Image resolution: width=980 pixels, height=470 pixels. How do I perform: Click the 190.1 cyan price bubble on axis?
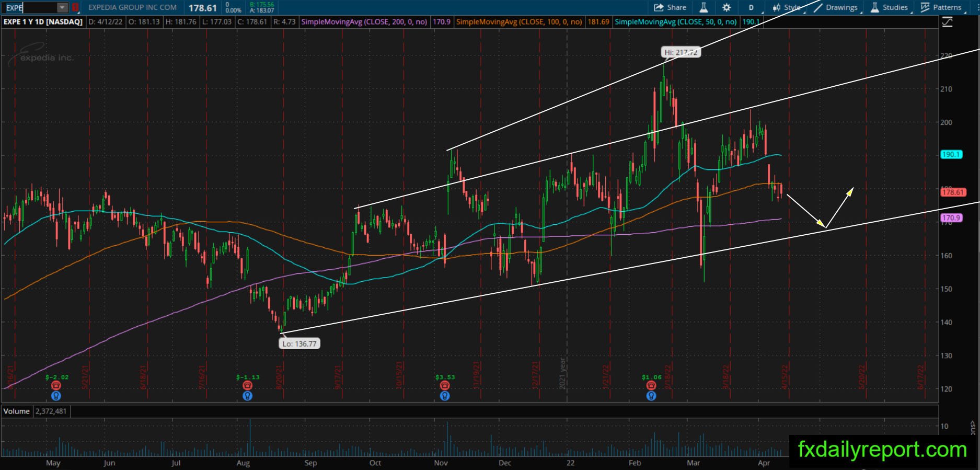coord(951,155)
